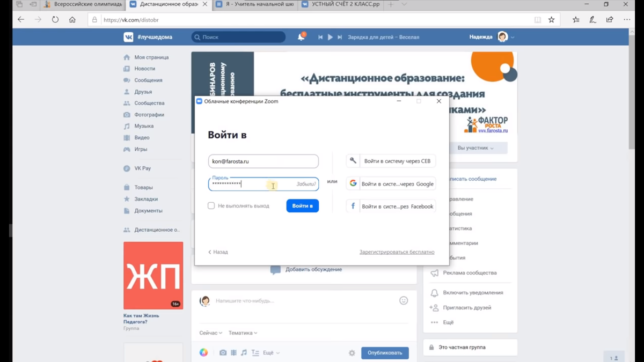Click the VK logo in header
This screenshot has width=644, height=362.
pyautogui.click(x=128, y=37)
